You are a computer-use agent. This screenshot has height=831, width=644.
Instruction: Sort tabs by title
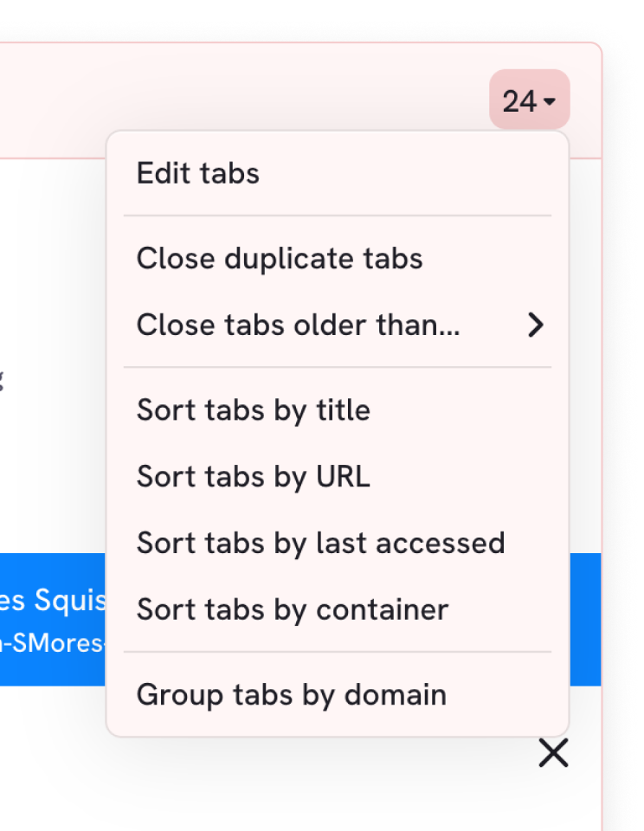click(x=254, y=409)
